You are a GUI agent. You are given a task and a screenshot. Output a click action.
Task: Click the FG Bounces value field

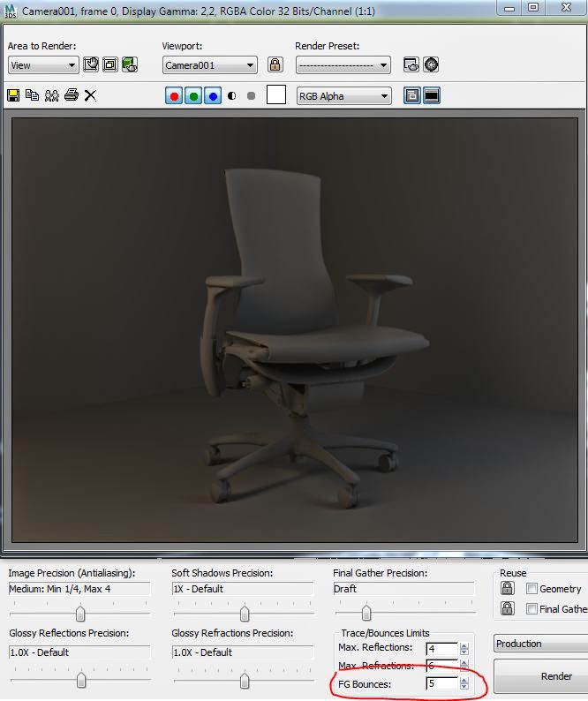442,683
